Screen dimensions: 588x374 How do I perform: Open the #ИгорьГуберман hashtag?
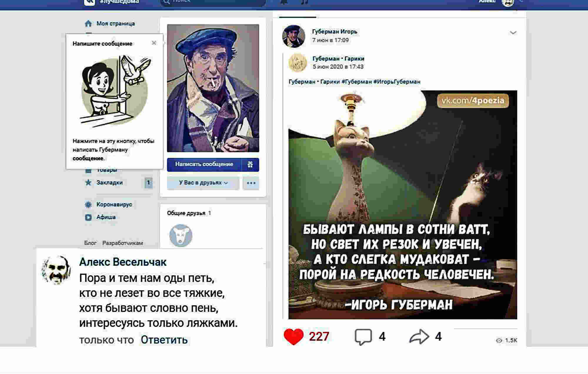point(397,82)
